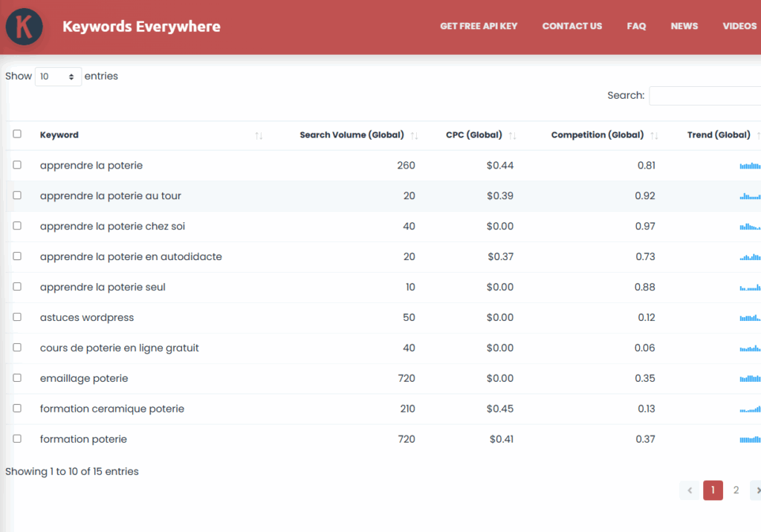View trend chart for astuces wordpress
The height and width of the screenshot is (532, 761).
coord(750,318)
